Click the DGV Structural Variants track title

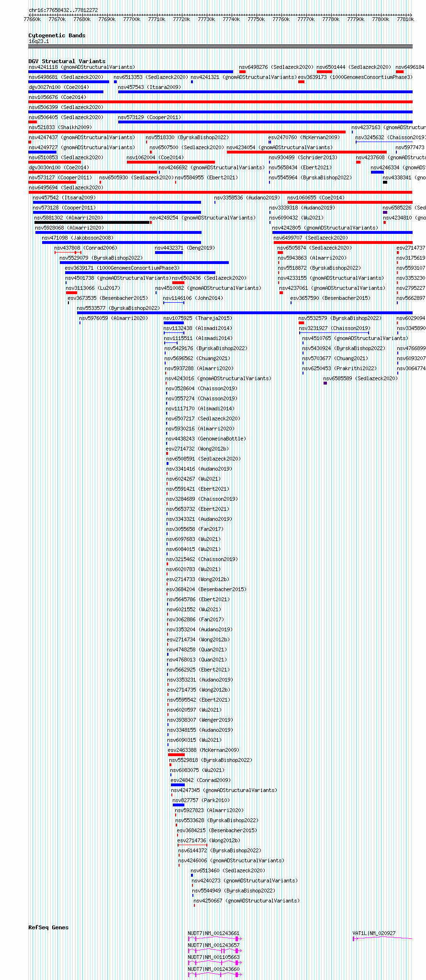click(67, 61)
